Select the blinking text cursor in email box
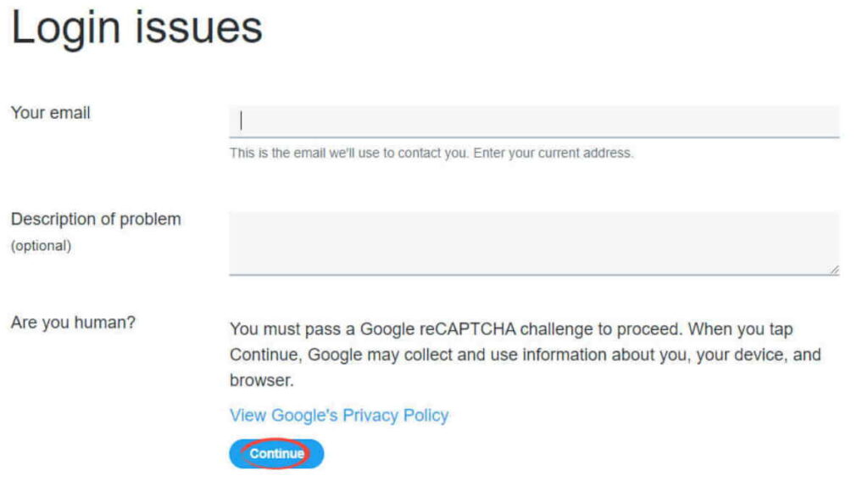The height and width of the screenshot is (498, 868). coord(241,120)
